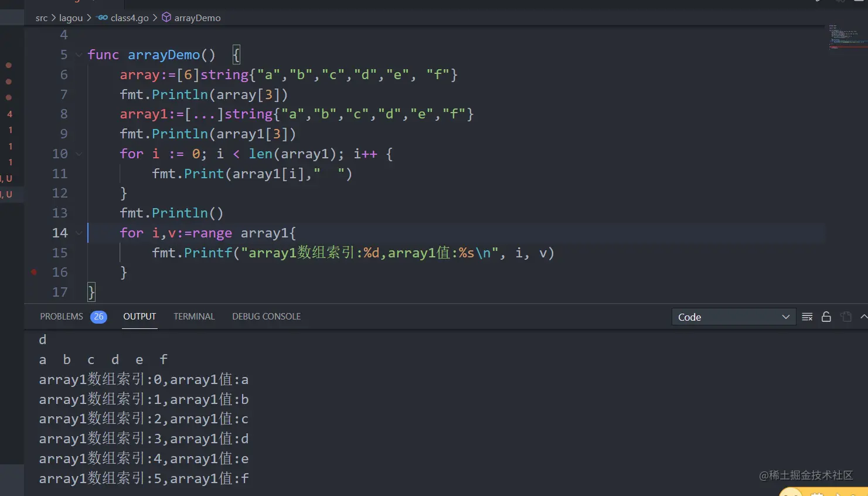The width and height of the screenshot is (868, 496).
Task: Click the range keyword on line 14
Action: coord(212,233)
